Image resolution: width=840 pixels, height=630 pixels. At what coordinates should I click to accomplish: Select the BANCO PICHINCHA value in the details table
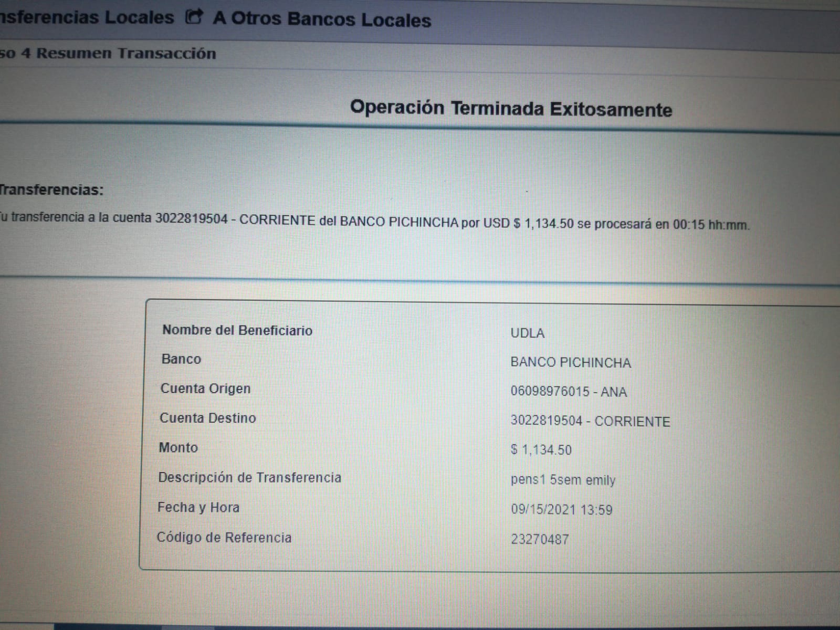[x=570, y=363]
